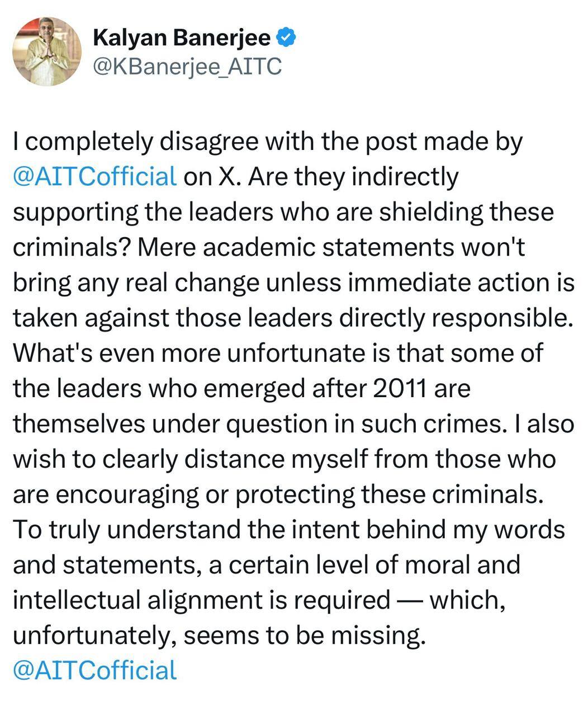Click Kalyan Banerjee's profile picture
This screenshot has width=588, height=716.
click(48, 51)
